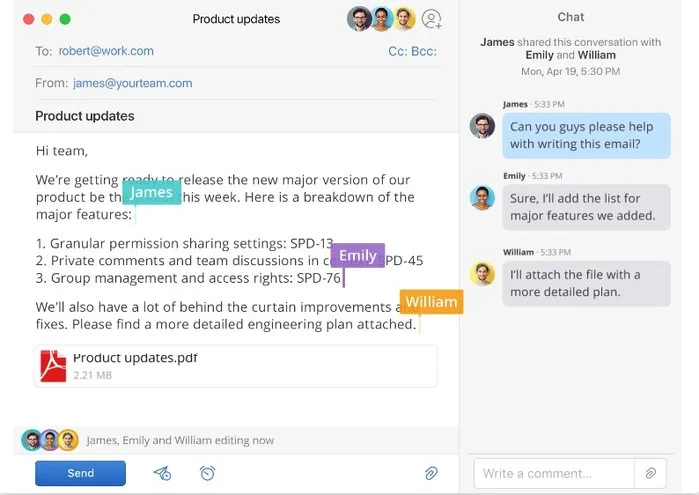Click William's avatar in the title bar
The image size is (699, 495).
click(404, 19)
